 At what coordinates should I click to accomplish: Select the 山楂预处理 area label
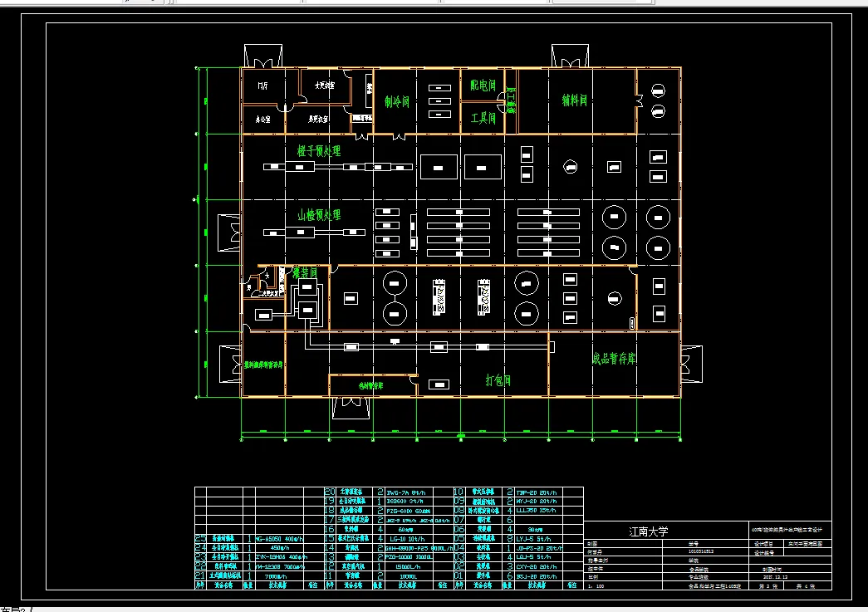pyautogui.click(x=319, y=215)
